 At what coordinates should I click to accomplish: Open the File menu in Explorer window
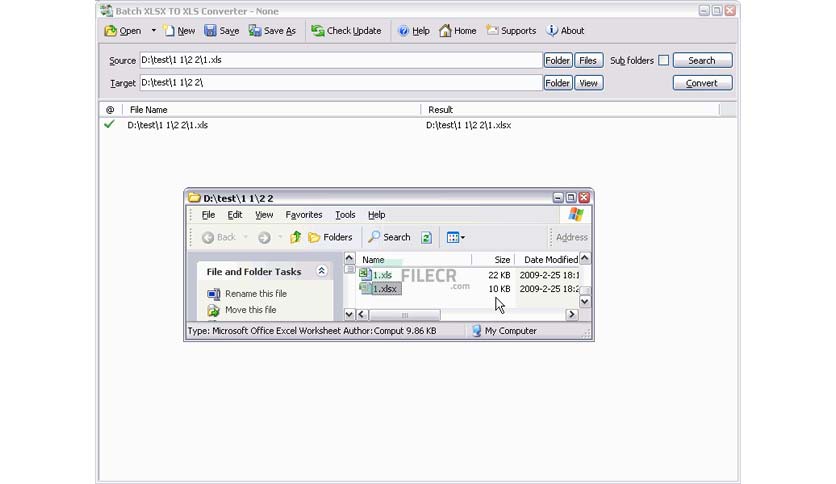[x=208, y=215]
